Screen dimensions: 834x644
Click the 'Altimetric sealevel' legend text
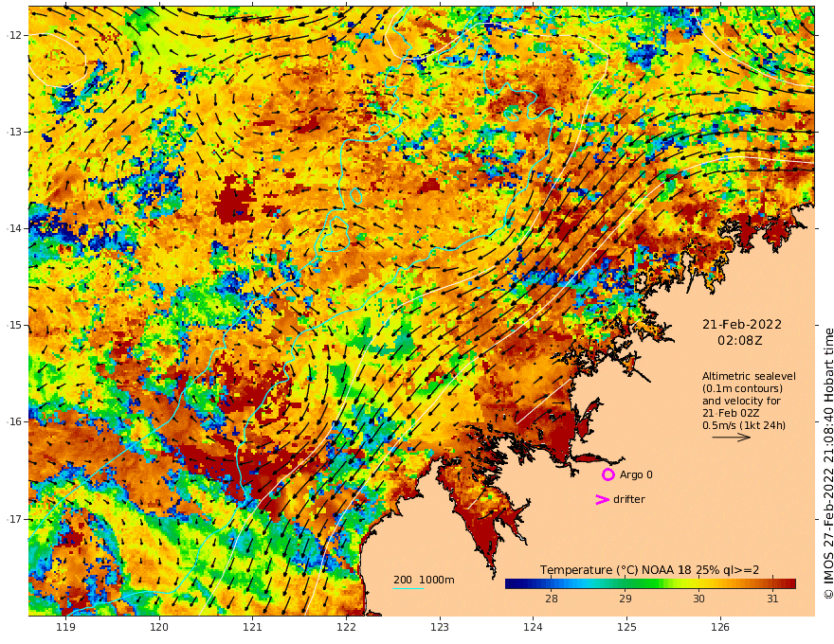(x=749, y=376)
